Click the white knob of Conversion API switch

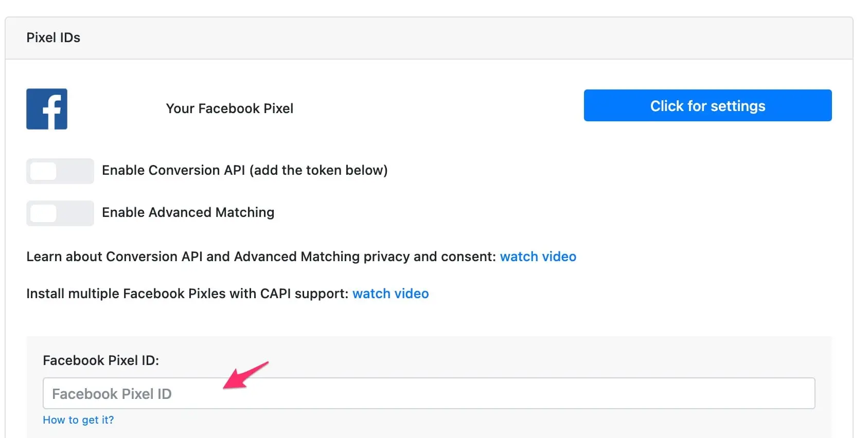click(44, 171)
